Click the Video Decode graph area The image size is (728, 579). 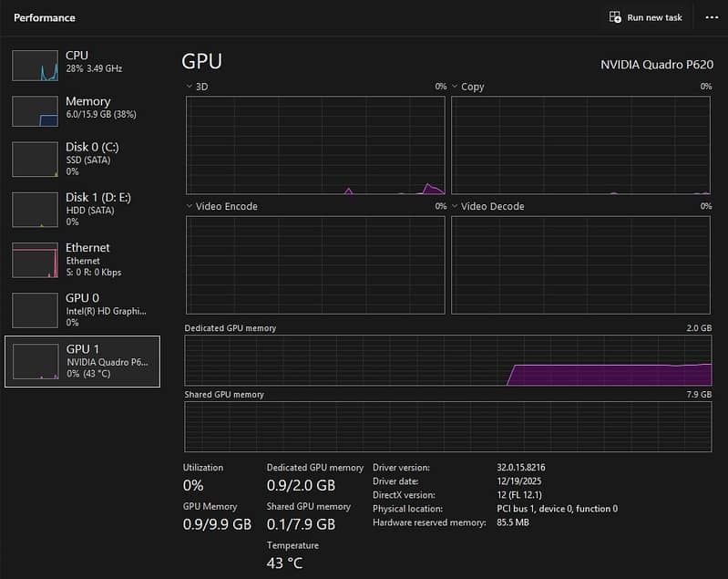coord(580,264)
